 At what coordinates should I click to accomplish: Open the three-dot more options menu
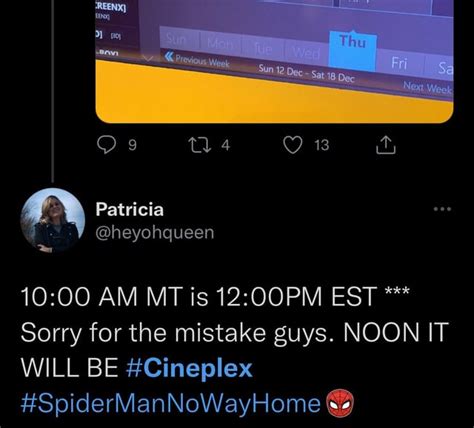click(442, 209)
